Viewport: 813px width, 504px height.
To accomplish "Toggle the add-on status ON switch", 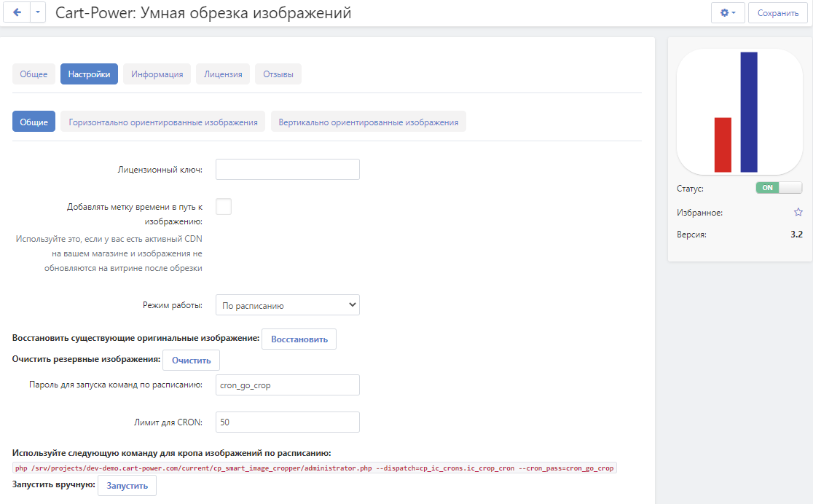I will coord(779,188).
